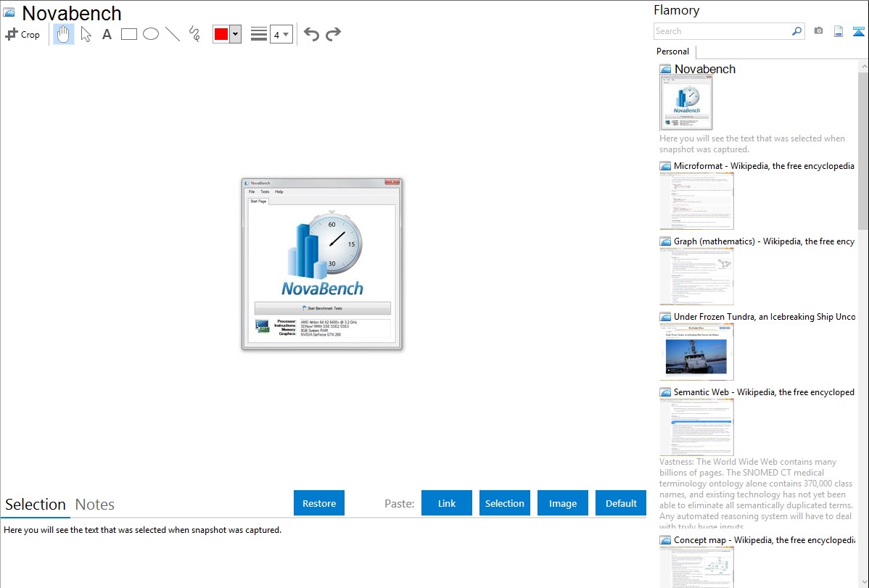Click the Under Frozen Tundra title text

765,316
